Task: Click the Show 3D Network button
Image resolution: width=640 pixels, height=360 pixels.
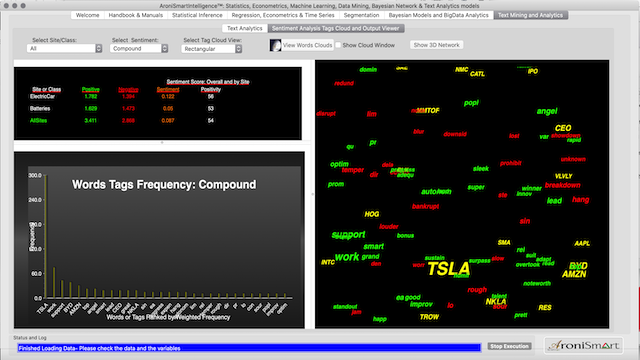Action: 436,45
